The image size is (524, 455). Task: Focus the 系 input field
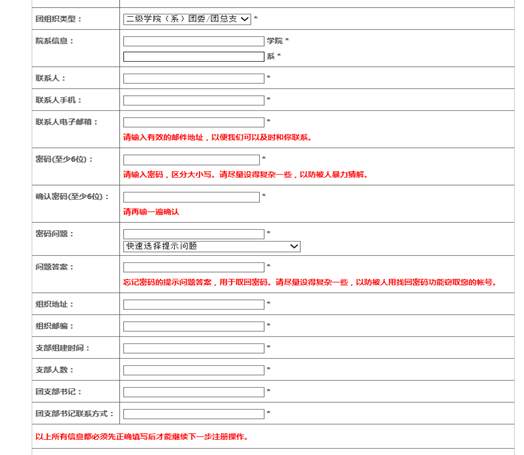[x=193, y=56]
